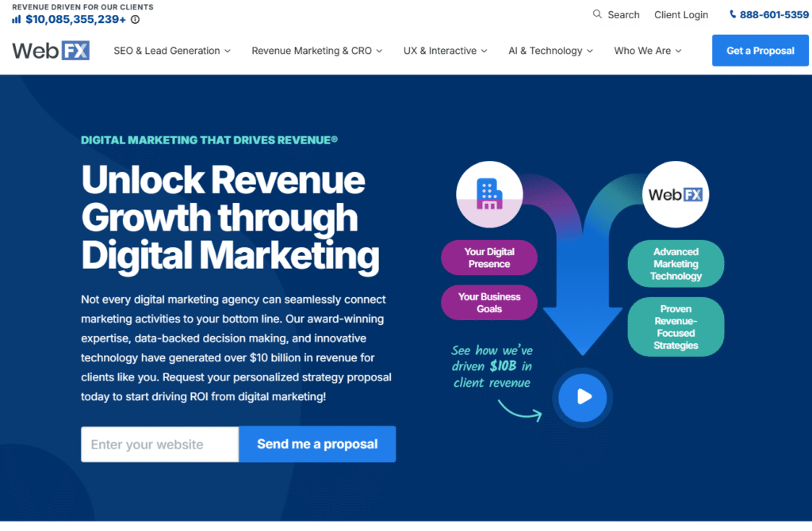Click the building icon circle

pos(489,195)
